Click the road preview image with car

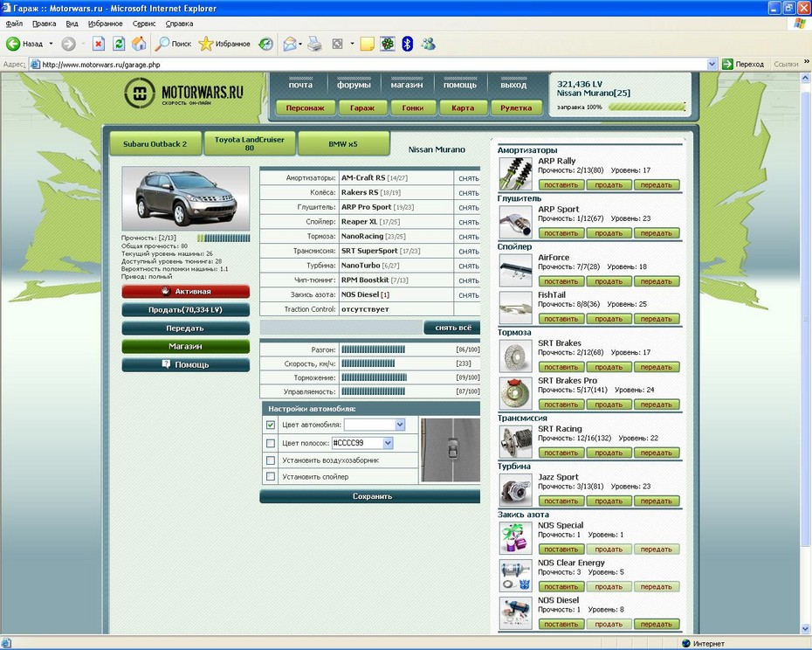point(450,451)
